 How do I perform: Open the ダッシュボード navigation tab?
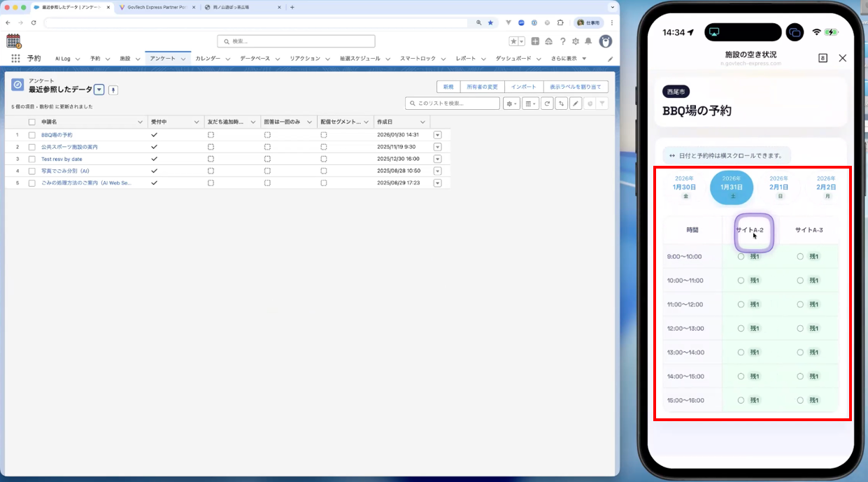[x=513, y=59]
